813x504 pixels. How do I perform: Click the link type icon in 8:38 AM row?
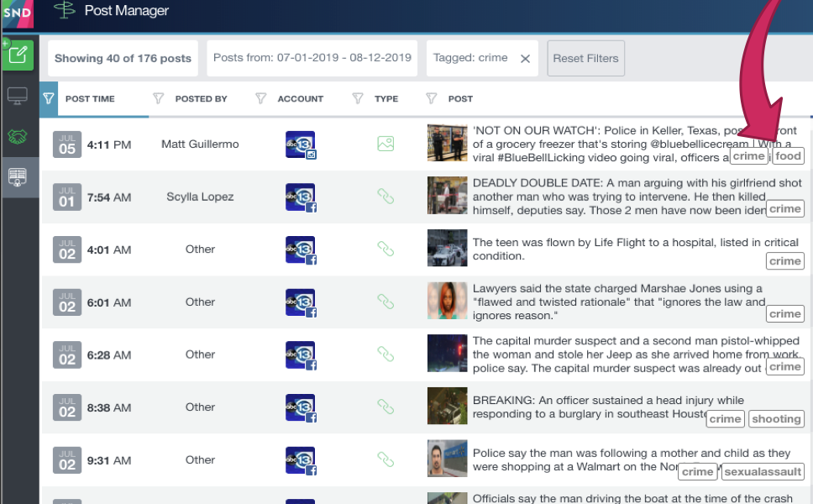386,407
